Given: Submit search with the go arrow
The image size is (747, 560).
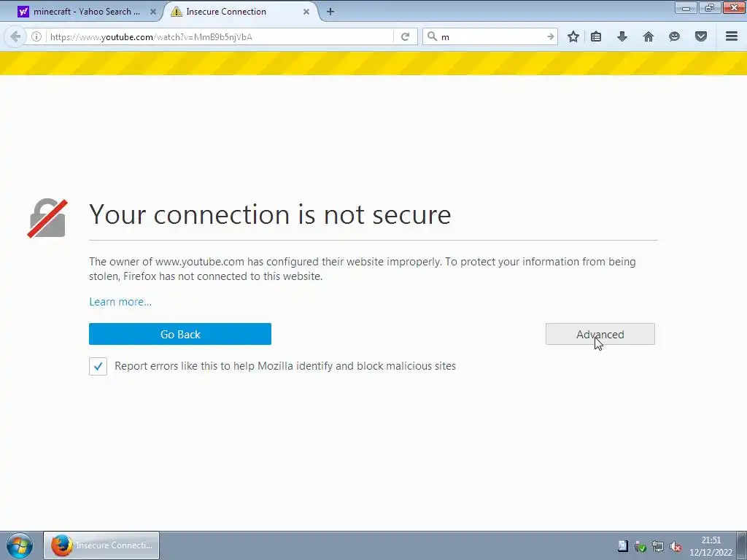Looking at the screenshot, I should click(550, 36).
